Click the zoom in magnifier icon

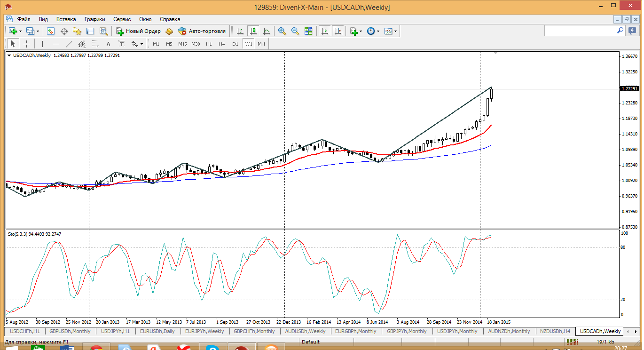pyautogui.click(x=282, y=31)
